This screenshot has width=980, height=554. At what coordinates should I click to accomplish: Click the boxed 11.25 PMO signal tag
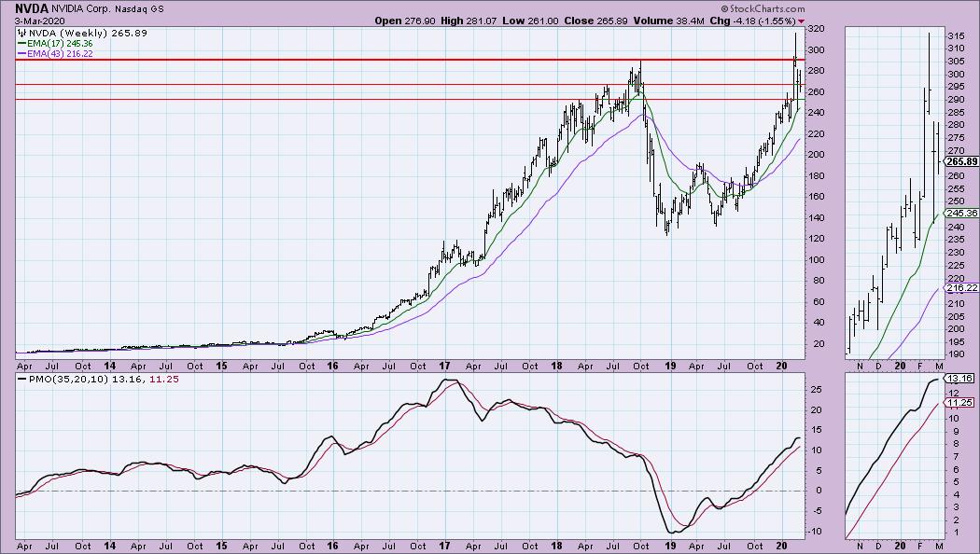pos(959,403)
